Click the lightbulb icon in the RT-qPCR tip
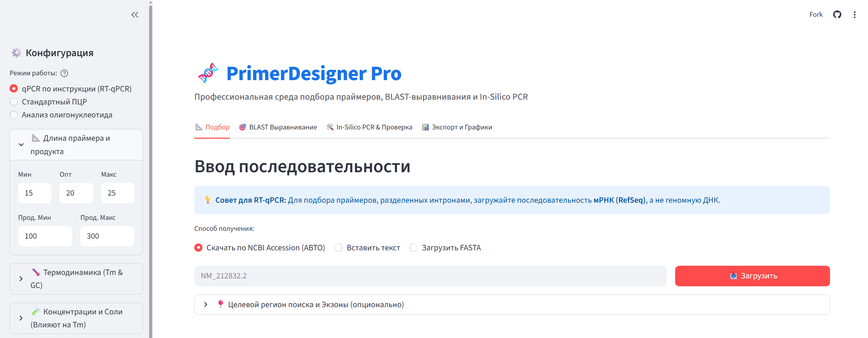This screenshot has height=338, width=868. tap(208, 200)
